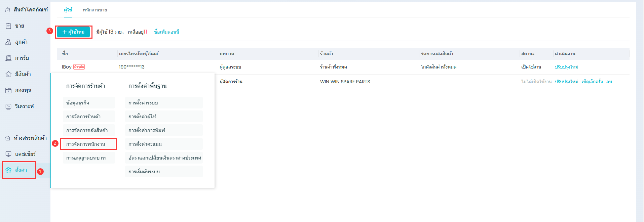Click เชิญอีกครั้ง to re-invite user
This screenshot has height=222, width=644.
click(x=592, y=82)
